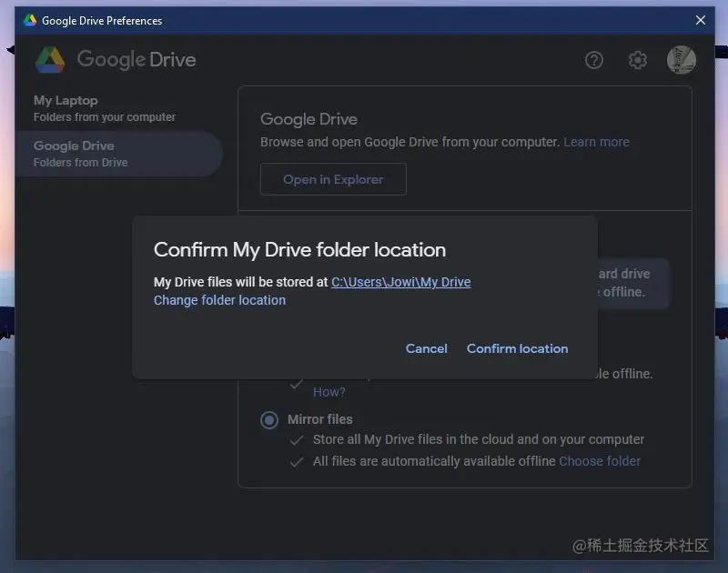Open the C:\Users\Jowi\My Drive path link

pos(400,282)
